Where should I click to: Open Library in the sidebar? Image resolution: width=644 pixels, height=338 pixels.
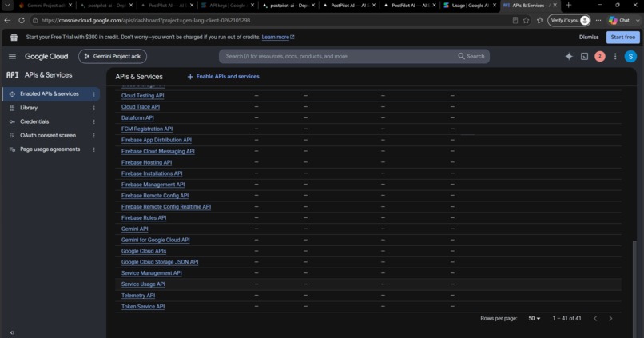point(29,108)
